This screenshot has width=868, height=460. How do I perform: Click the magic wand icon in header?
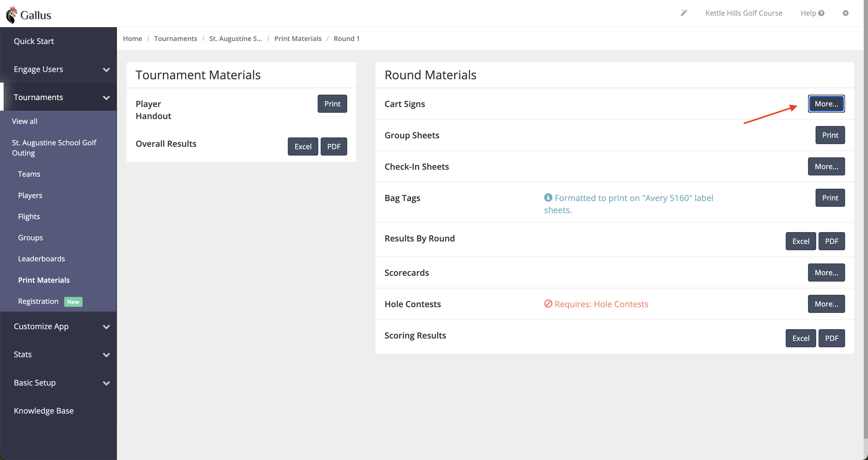pyautogui.click(x=684, y=13)
